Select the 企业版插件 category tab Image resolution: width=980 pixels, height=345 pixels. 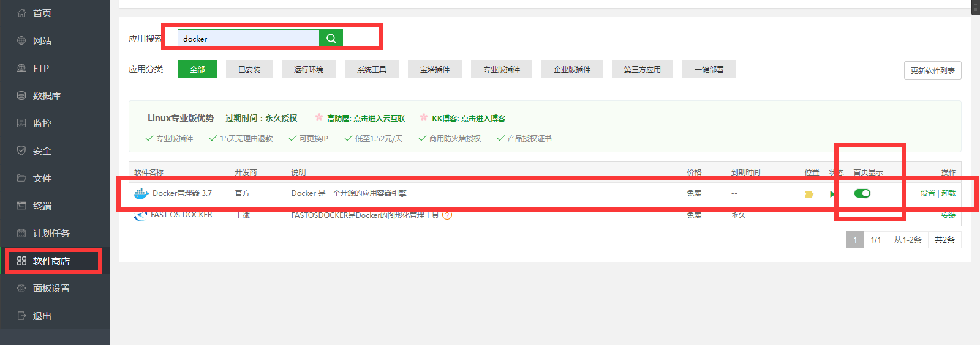click(x=572, y=69)
